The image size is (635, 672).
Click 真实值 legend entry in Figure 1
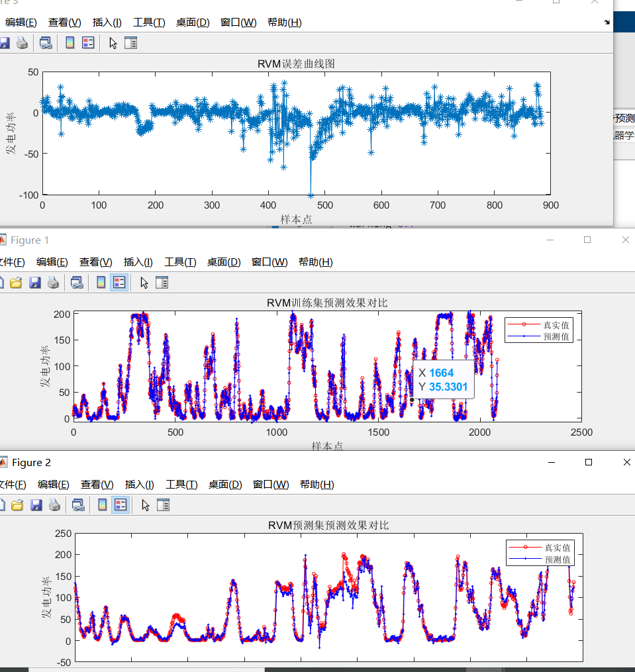tap(556, 325)
